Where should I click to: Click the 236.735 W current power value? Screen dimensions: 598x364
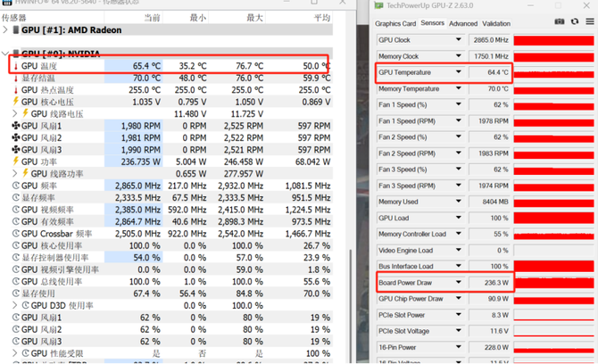[x=141, y=161]
